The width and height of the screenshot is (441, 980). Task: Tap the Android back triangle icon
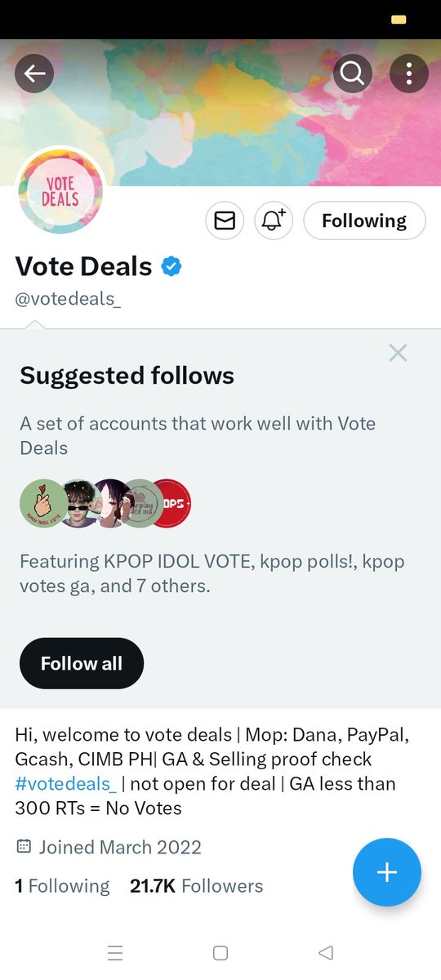pyautogui.click(x=326, y=953)
